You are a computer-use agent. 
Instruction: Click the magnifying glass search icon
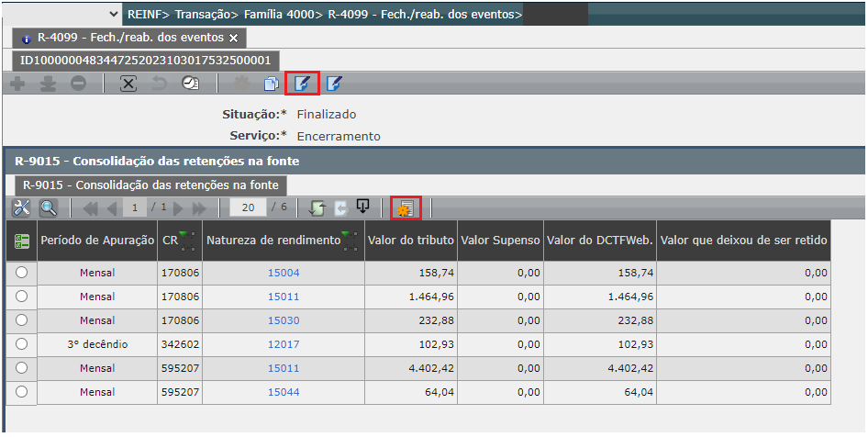tap(48, 208)
